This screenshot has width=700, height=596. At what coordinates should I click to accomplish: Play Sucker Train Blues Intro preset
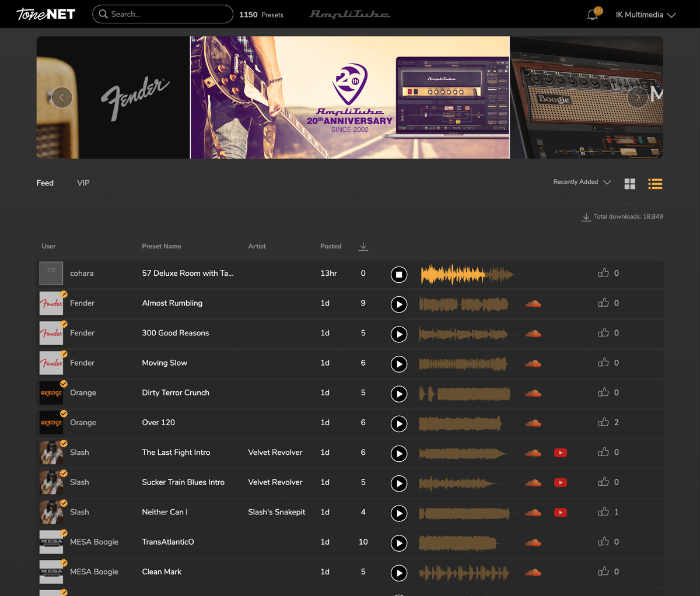click(399, 483)
